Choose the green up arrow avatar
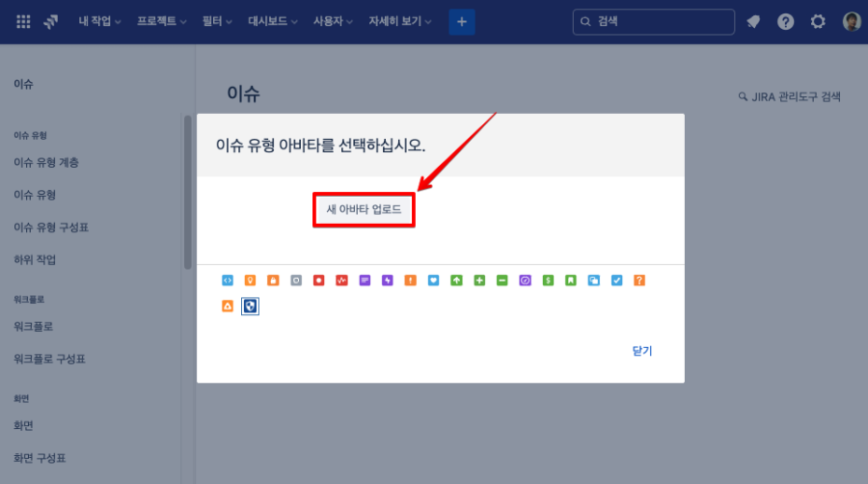The height and width of the screenshot is (484, 868). pyautogui.click(x=456, y=281)
